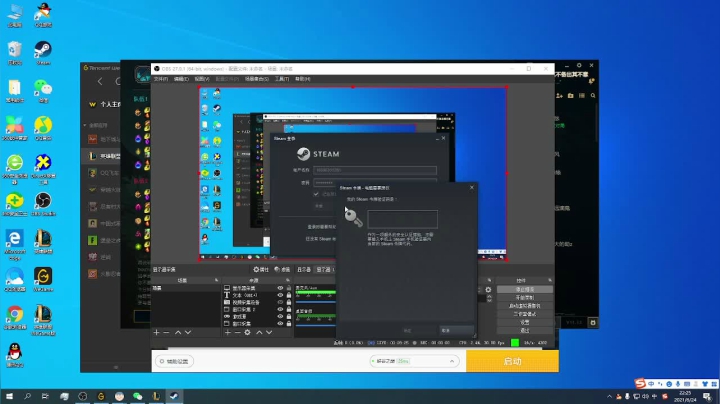Adjust the desktop audio volume slider in mixer
Screen dimensions: 720x404
tap(315, 325)
